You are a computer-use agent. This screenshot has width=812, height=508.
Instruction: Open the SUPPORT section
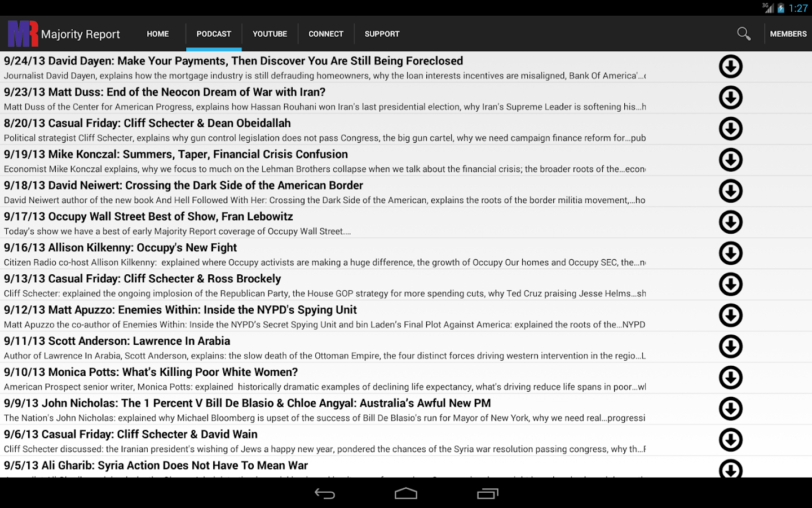click(381, 33)
